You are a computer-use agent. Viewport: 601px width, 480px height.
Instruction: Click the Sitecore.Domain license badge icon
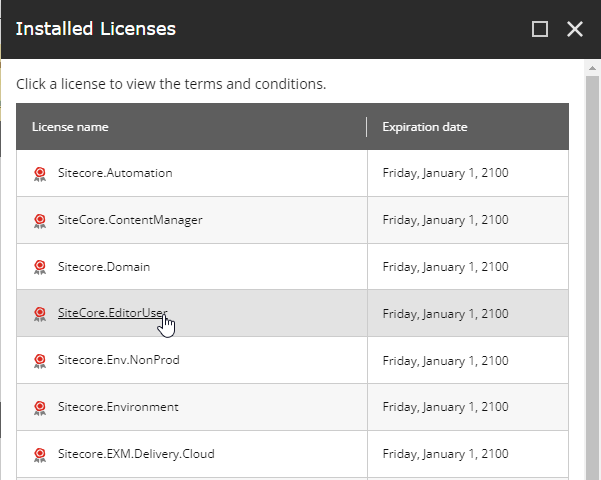coord(40,268)
